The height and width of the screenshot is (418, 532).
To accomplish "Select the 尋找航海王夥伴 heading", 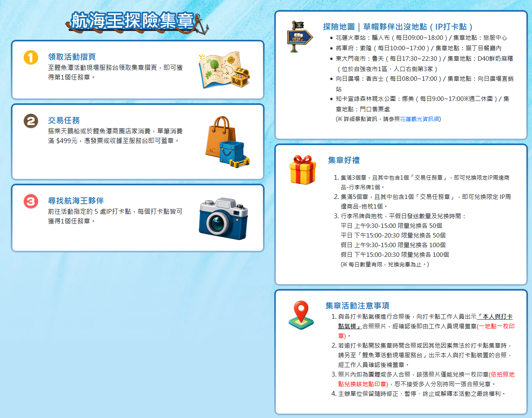I will (76, 201).
